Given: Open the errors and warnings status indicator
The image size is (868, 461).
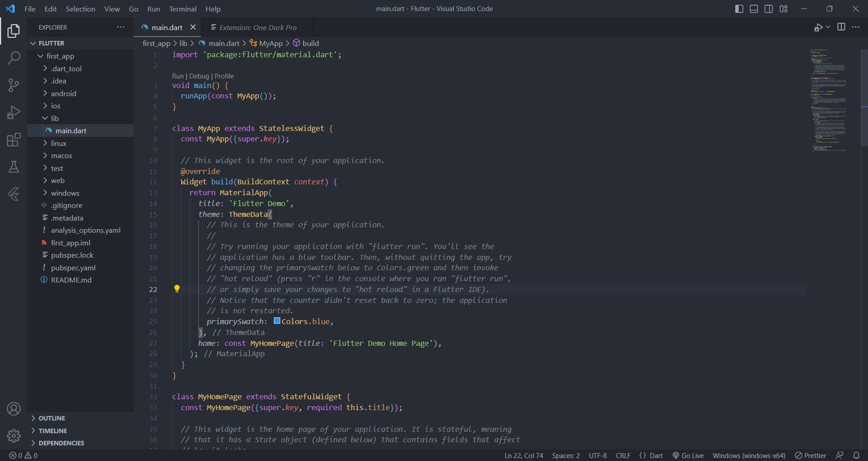Looking at the screenshot, I should 23,455.
